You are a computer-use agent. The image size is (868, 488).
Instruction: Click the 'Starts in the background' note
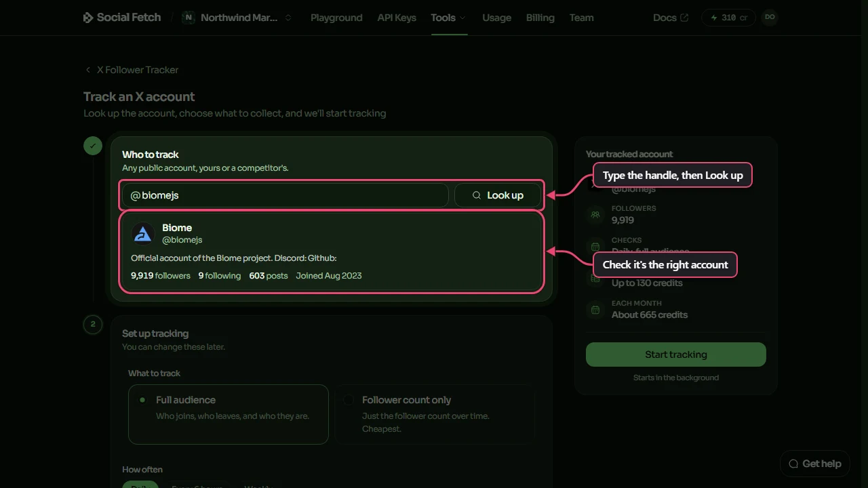pos(676,378)
